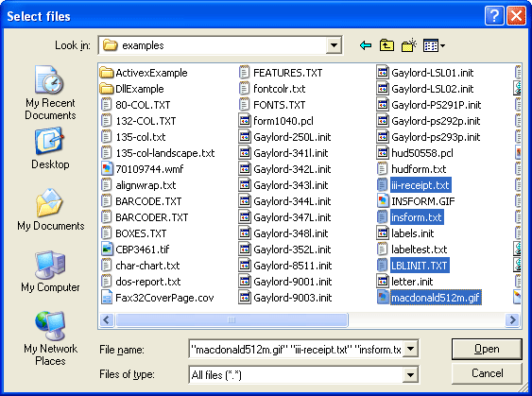The width and height of the screenshot is (532, 396).
Task: Click the scroll right arrow of file list
Action: coord(512,319)
